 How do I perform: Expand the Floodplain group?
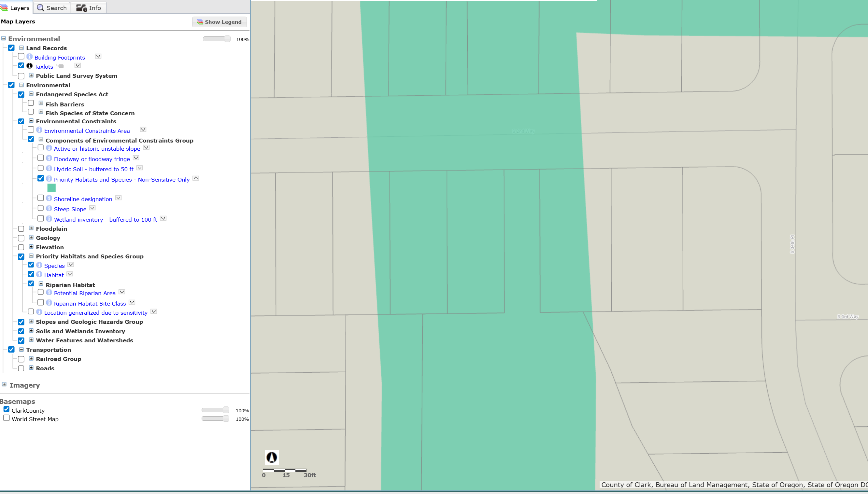point(31,228)
